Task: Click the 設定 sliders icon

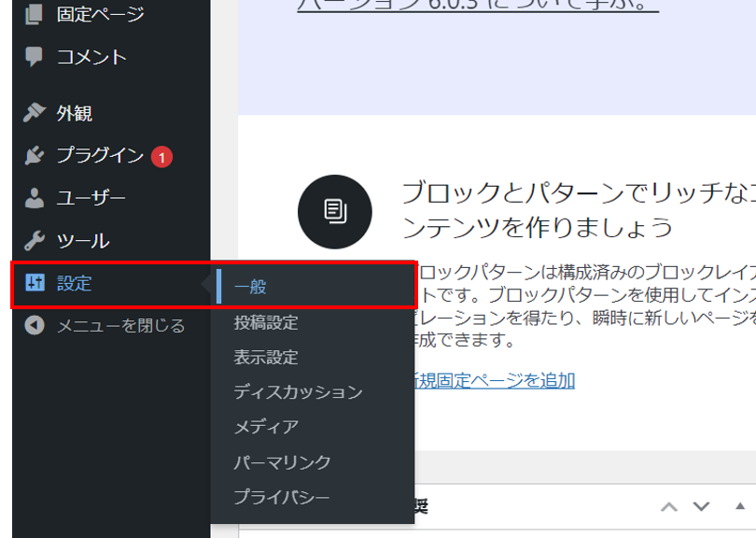Action: [35, 283]
